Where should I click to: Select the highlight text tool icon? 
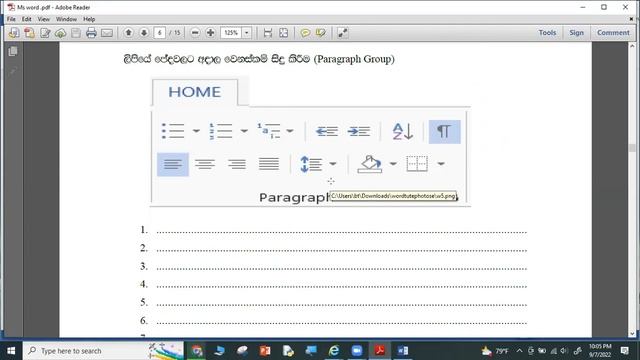click(x=321, y=33)
